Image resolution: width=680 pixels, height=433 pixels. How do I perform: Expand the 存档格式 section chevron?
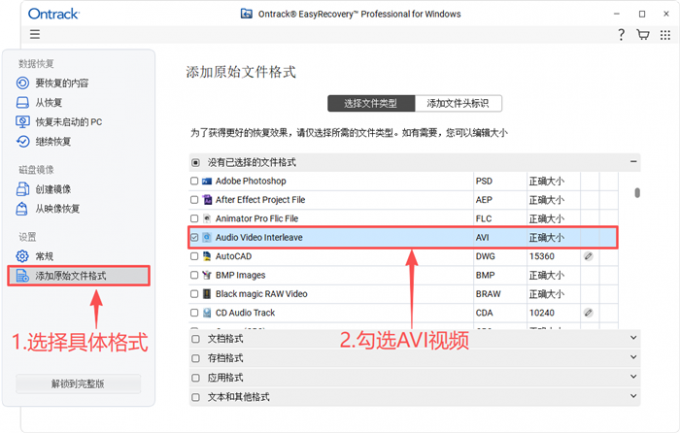click(633, 357)
